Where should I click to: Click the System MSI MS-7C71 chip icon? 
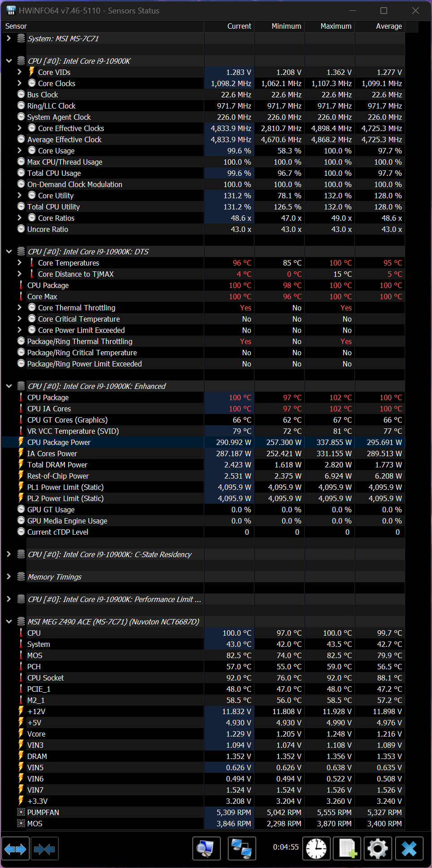(x=21, y=38)
